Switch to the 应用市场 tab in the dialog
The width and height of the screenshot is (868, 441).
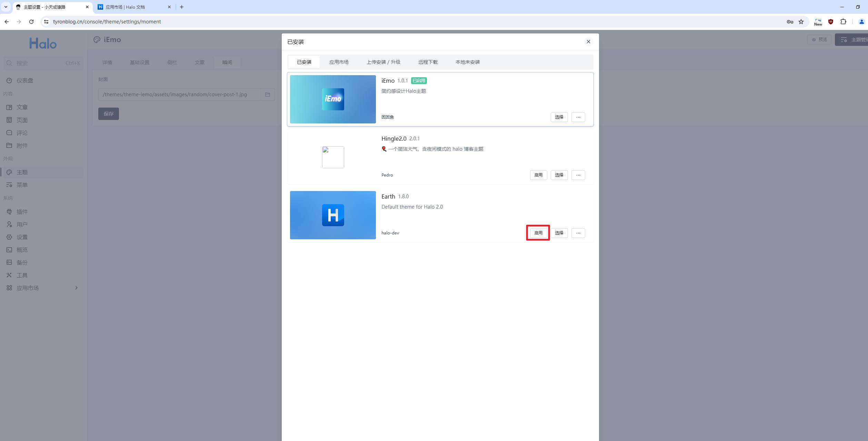pyautogui.click(x=339, y=62)
